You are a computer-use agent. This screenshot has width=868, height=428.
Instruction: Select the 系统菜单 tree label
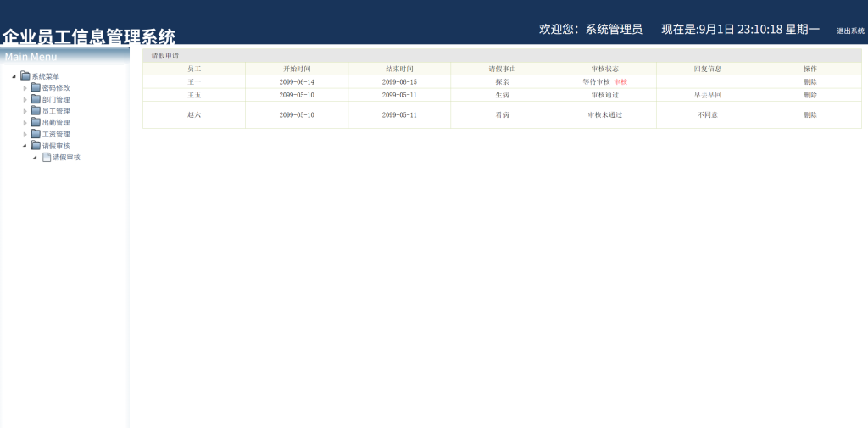pyautogui.click(x=46, y=76)
